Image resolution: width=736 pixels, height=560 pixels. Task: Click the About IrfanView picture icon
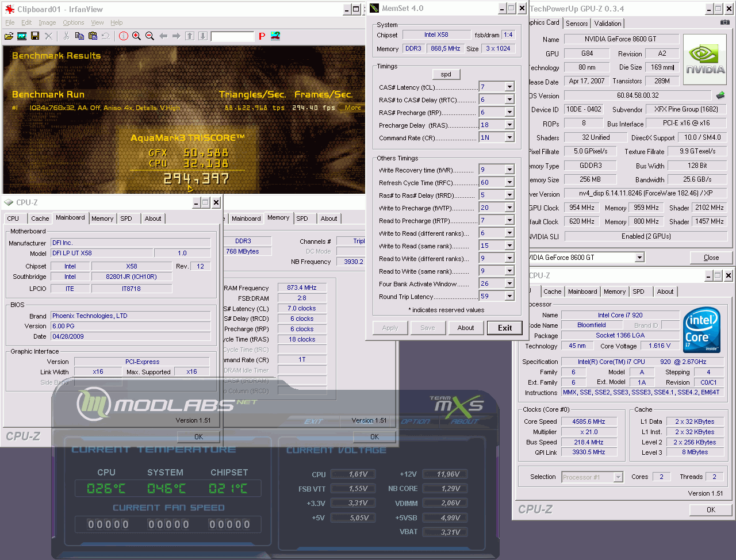(x=275, y=36)
